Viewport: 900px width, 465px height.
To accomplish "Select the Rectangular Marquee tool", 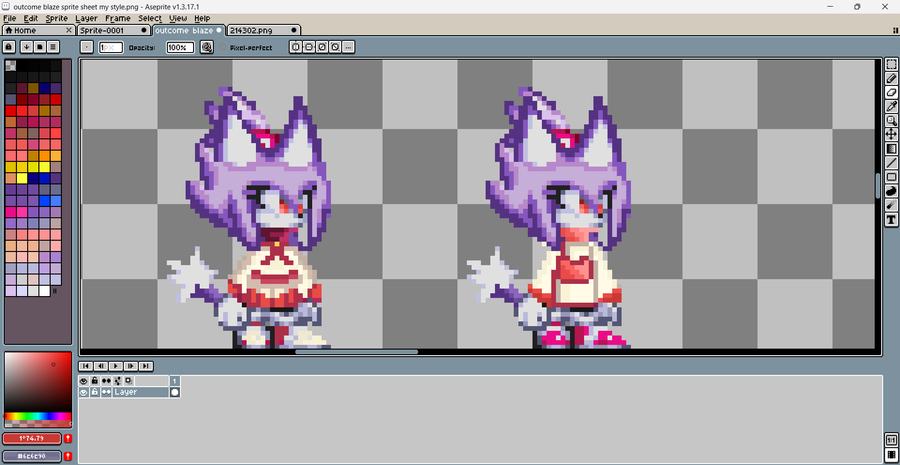I will 891,64.
